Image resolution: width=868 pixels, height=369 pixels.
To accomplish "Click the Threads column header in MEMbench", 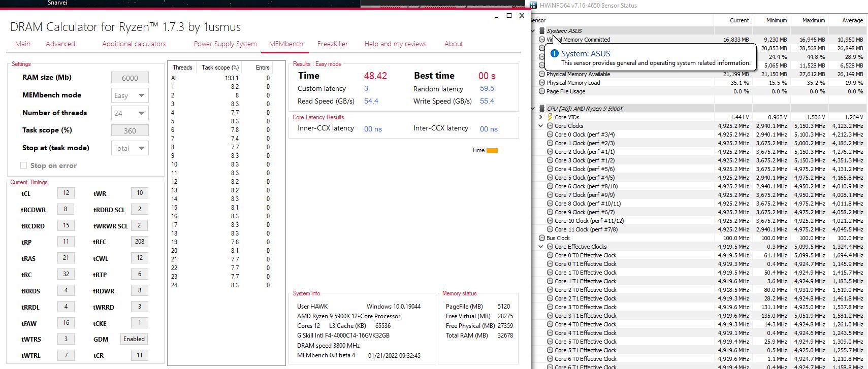I will (x=182, y=68).
